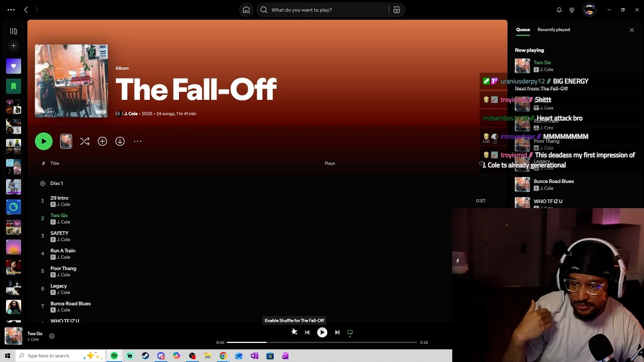Play The Fall-Off with the green button
644x362 pixels.
click(x=44, y=141)
